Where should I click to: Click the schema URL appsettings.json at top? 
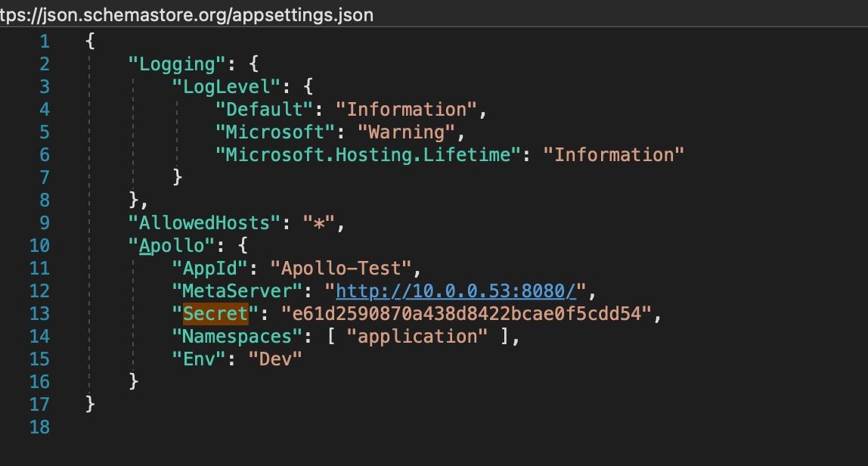click(186, 14)
